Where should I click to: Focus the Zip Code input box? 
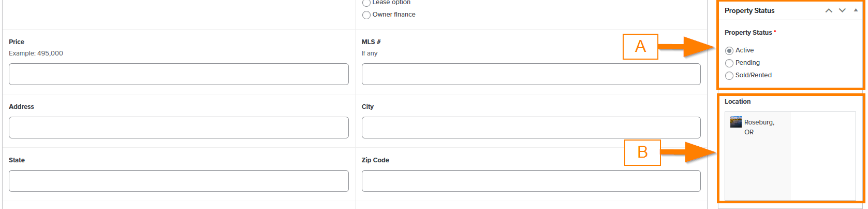[531, 181]
